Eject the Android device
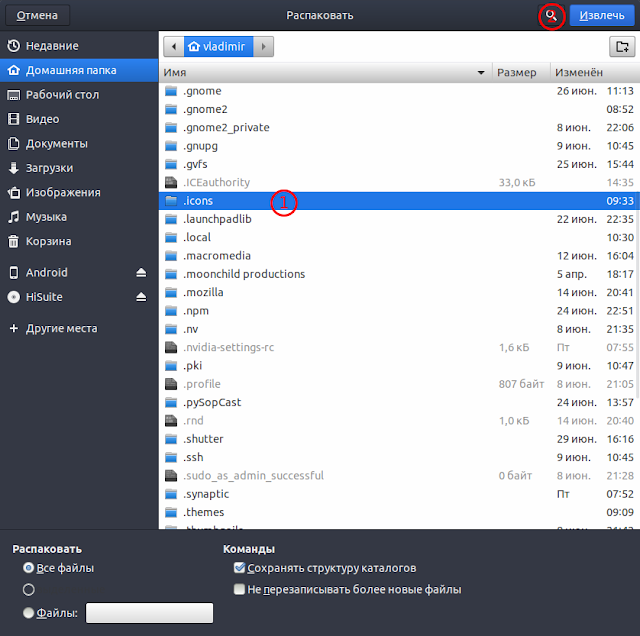Viewport: 640px width, 636px height. click(x=141, y=272)
